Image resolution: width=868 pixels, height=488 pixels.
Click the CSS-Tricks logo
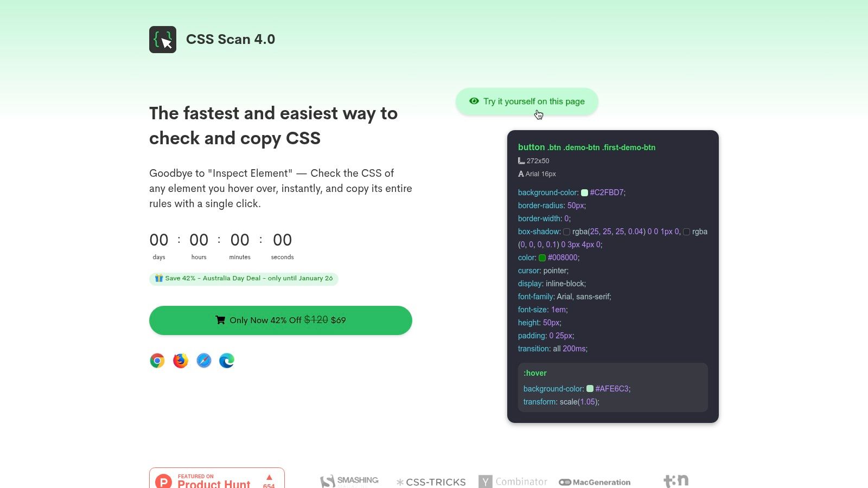coord(431,481)
